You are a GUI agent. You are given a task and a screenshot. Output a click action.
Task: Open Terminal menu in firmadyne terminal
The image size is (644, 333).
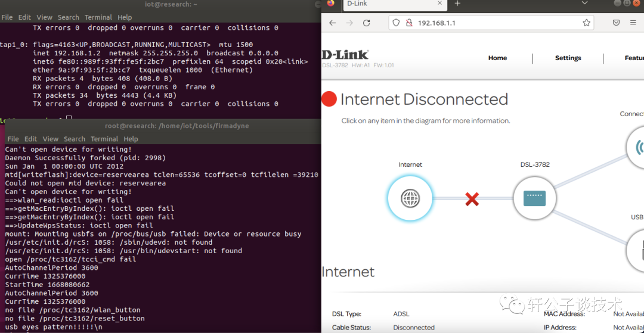point(104,139)
